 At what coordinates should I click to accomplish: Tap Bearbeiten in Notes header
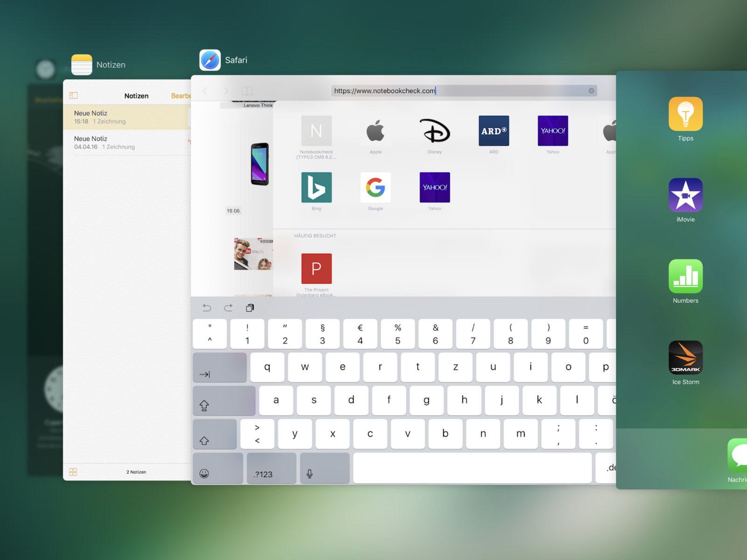(x=181, y=96)
